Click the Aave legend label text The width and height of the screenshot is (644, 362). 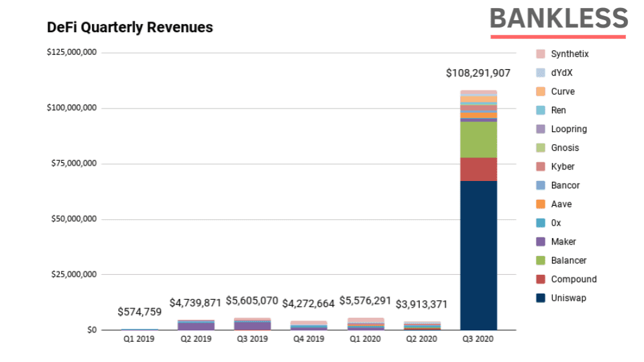[561, 204]
